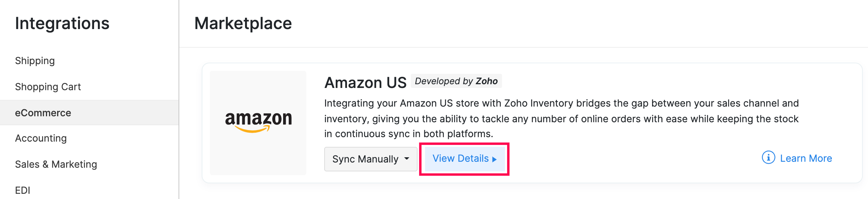The image size is (868, 199).
Task: Expand the Sync Manually dropdown caret
Action: [407, 159]
